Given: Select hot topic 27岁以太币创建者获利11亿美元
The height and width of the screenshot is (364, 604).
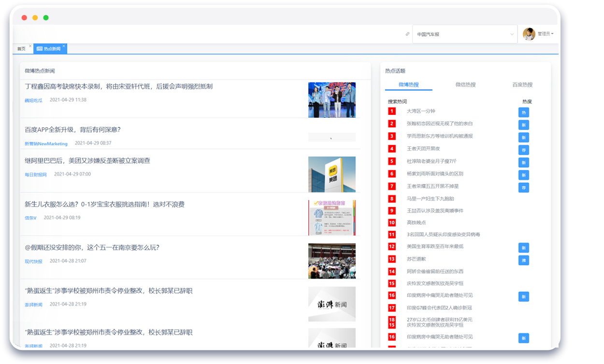Looking at the screenshot, I should tap(440, 319).
